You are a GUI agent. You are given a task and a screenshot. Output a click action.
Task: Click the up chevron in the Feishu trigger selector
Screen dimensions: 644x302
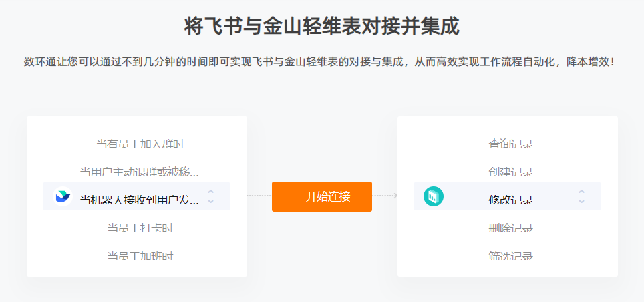click(x=210, y=192)
